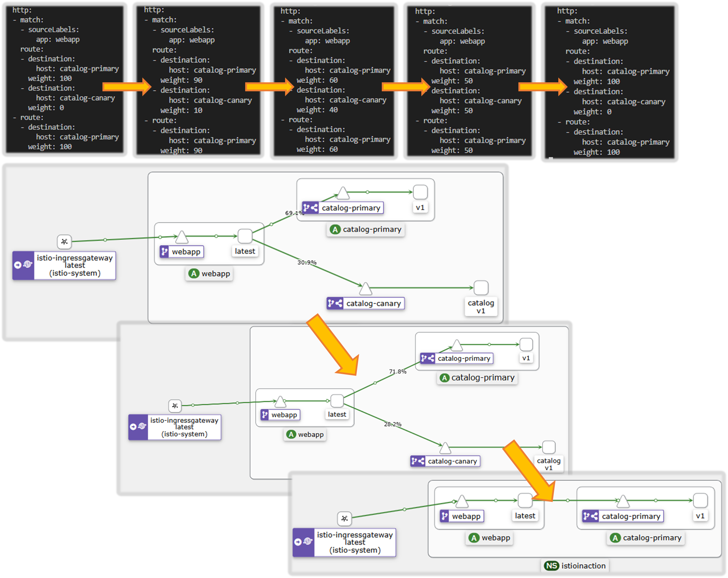Image resolution: width=728 pixels, height=578 pixels.
Task: Click 'weight: 40' in YAML snippet
Action: point(317,110)
